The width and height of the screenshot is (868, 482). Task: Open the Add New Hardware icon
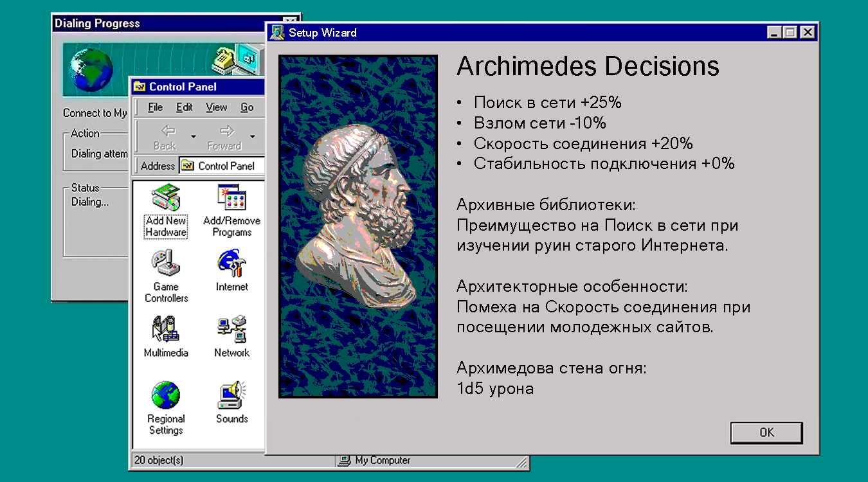166,198
